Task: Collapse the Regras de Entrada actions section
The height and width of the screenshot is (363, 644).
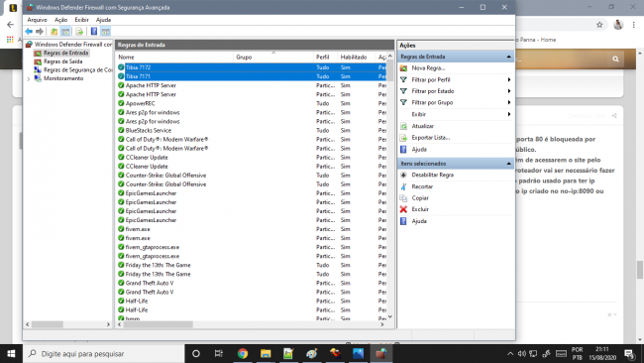Action: click(x=508, y=57)
